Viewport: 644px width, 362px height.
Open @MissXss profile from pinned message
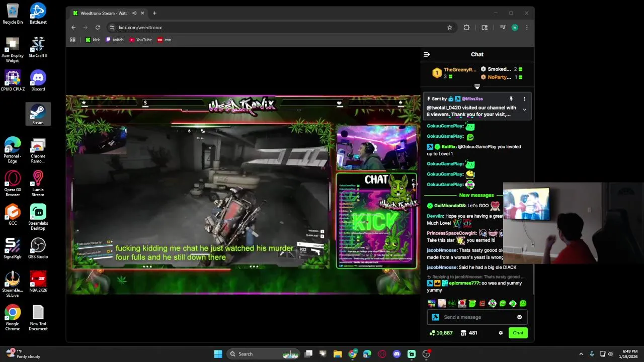472,99
